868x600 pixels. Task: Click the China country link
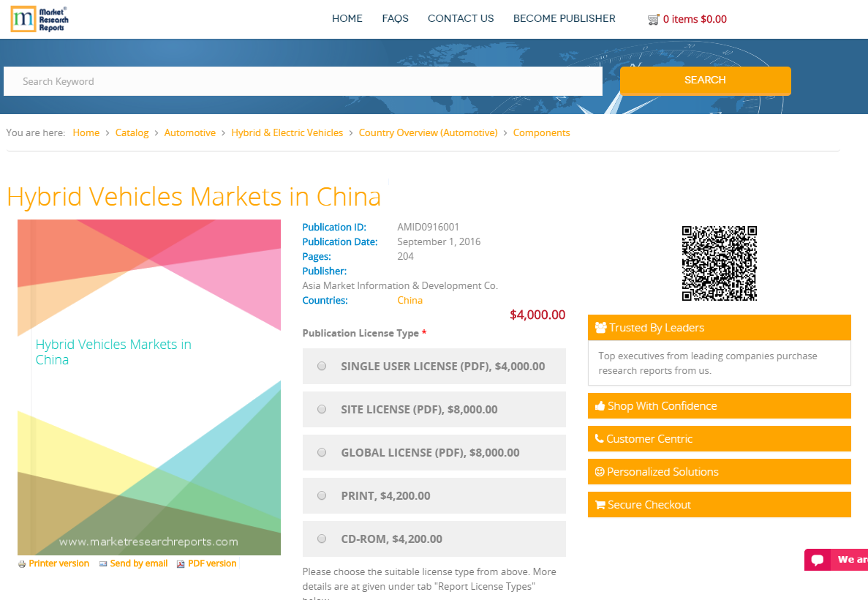(410, 300)
